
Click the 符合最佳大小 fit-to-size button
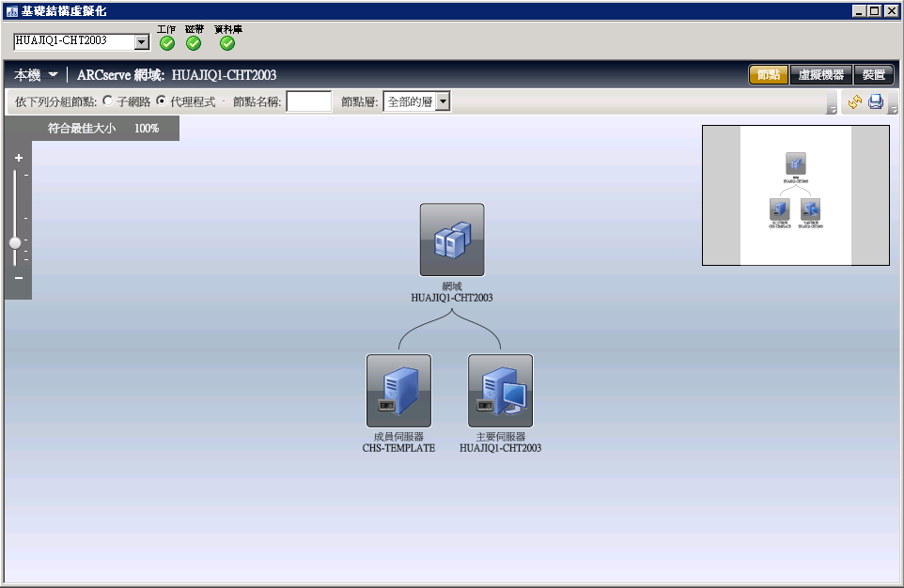82,128
